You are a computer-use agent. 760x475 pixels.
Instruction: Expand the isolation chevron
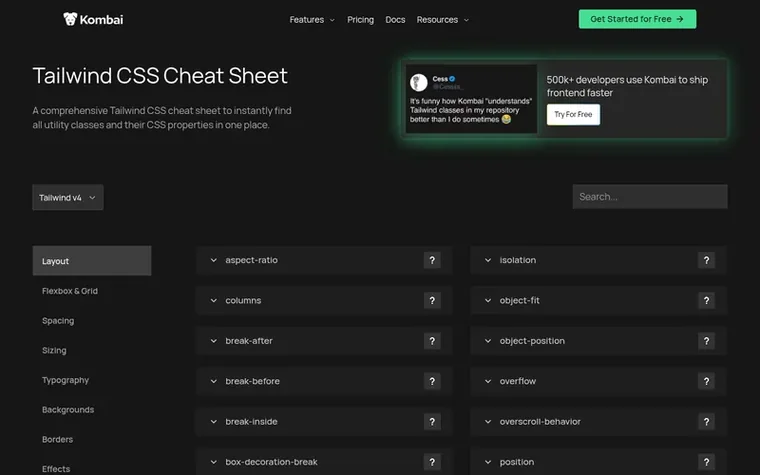click(x=488, y=260)
